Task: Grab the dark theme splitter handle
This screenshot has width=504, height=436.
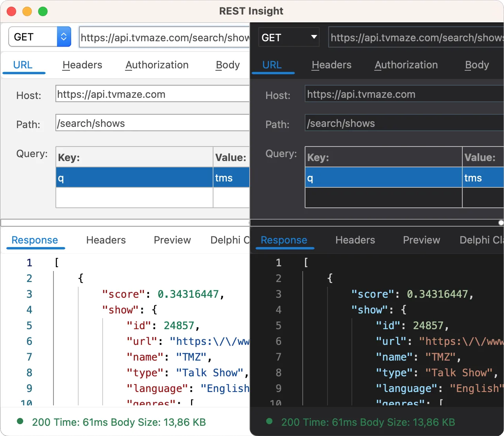Action: [x=501, y=223]
